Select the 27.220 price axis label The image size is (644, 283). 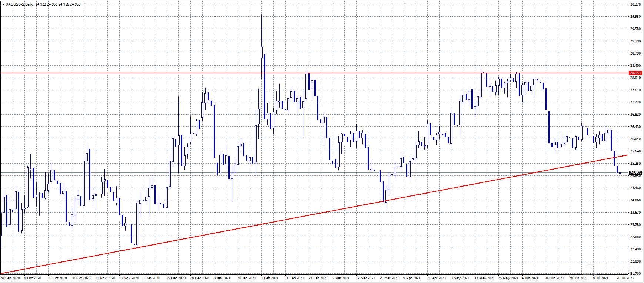(635, 102)
